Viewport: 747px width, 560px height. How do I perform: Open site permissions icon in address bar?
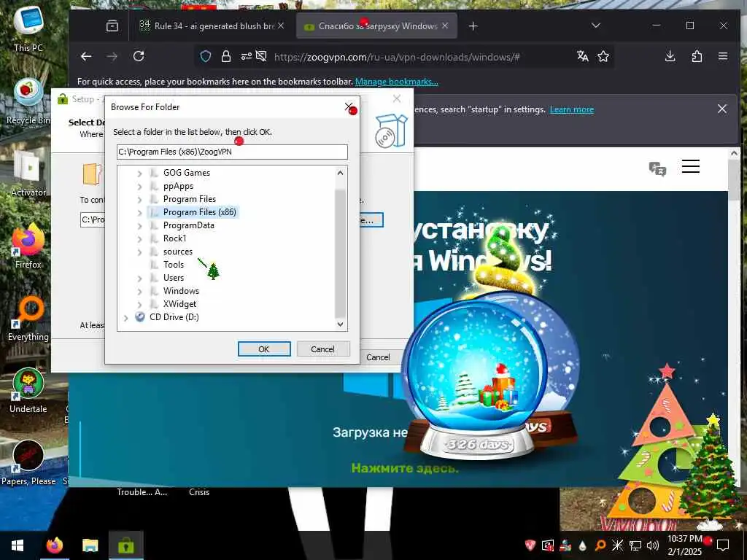[247, 57]
